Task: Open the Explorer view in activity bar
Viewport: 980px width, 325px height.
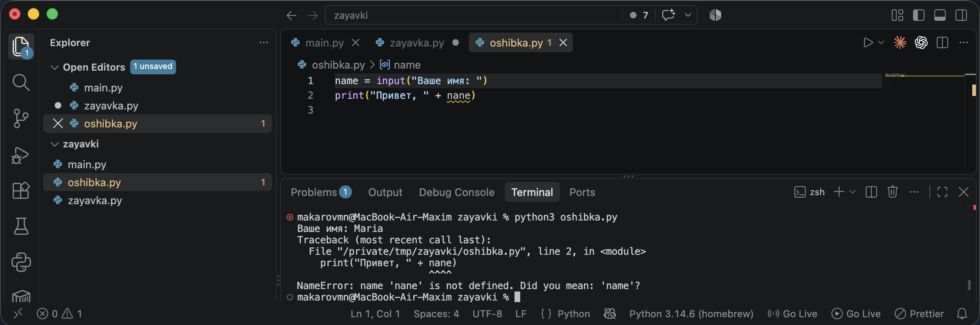Action: [21, 47]
